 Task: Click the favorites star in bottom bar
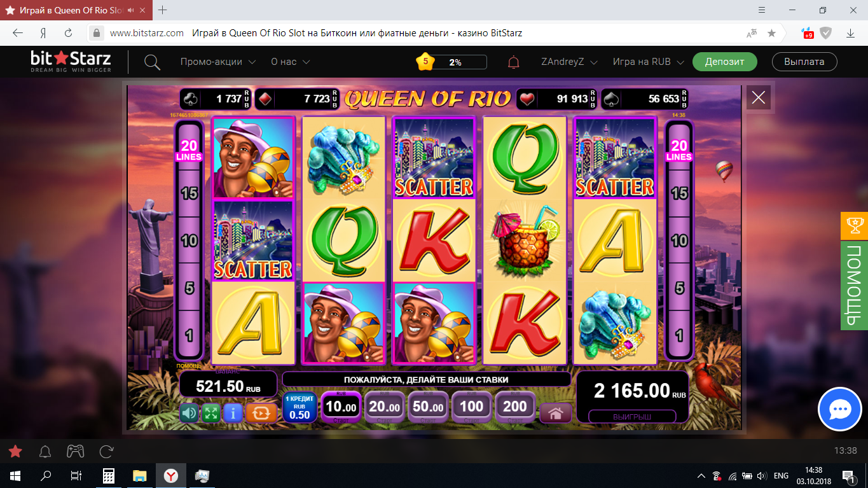pyautogui.click(x=15, y=452)
